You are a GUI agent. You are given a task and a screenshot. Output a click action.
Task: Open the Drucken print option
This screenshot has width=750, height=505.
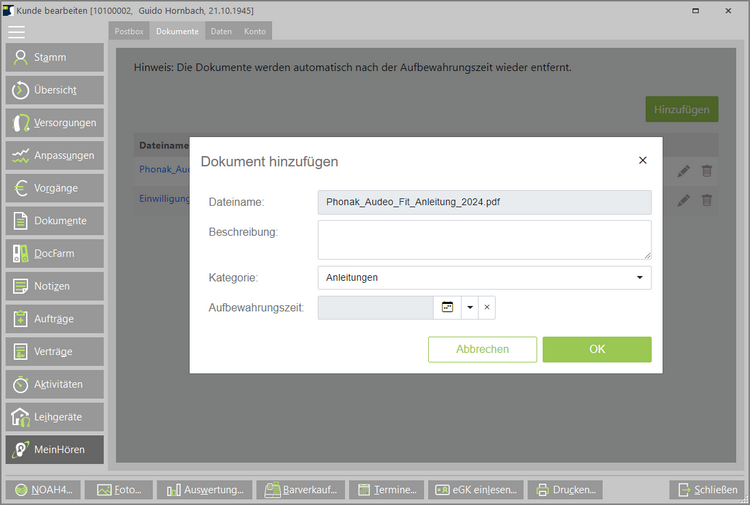pyautogui.click(x=566, y=490)
